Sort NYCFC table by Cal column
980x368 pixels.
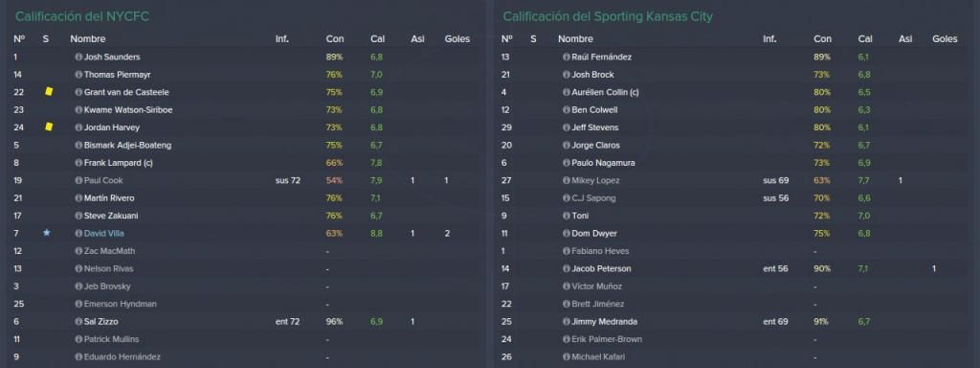click(377, 38)
